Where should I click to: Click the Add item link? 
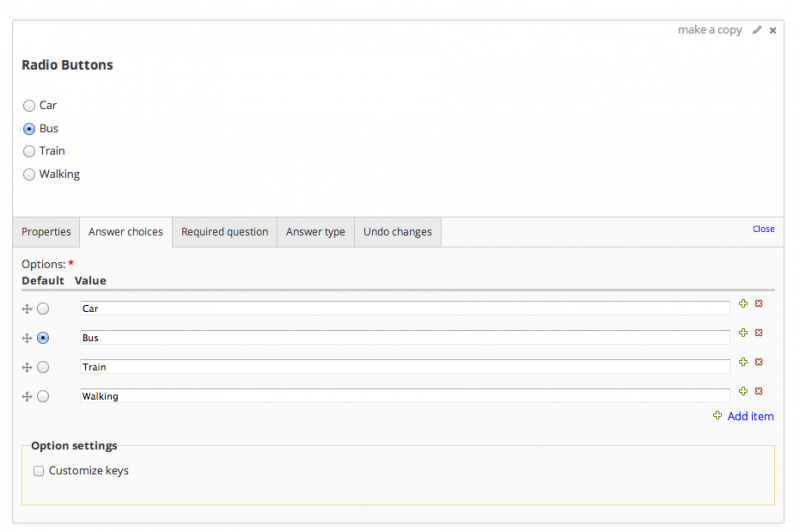point(749,416)
